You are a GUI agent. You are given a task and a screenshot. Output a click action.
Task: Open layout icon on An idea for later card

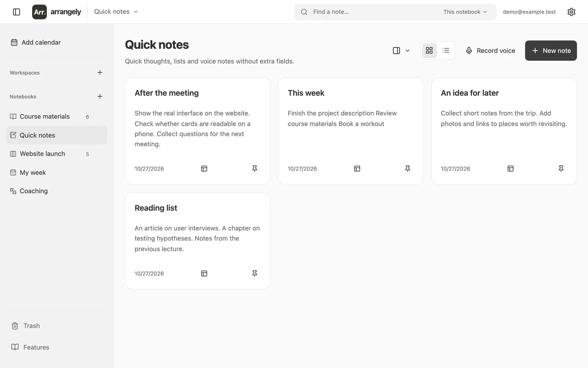[x=510, y=169]
